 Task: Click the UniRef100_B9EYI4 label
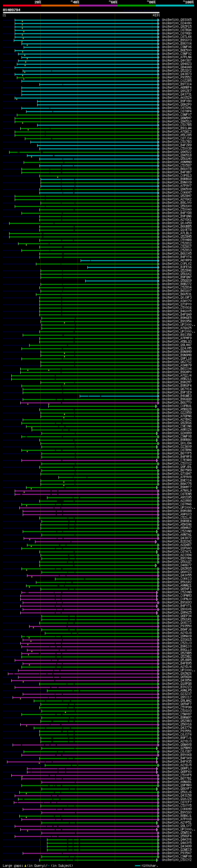(177, 481)
